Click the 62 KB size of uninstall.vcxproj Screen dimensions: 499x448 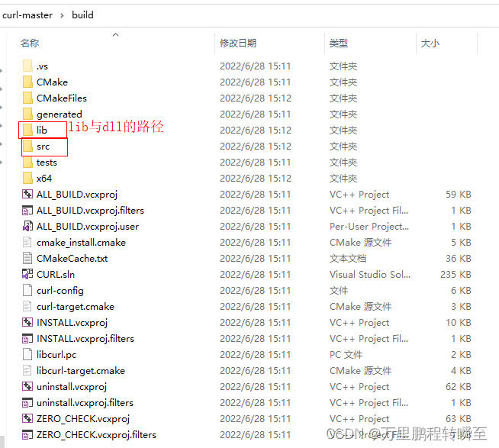[x=459, y=386]
